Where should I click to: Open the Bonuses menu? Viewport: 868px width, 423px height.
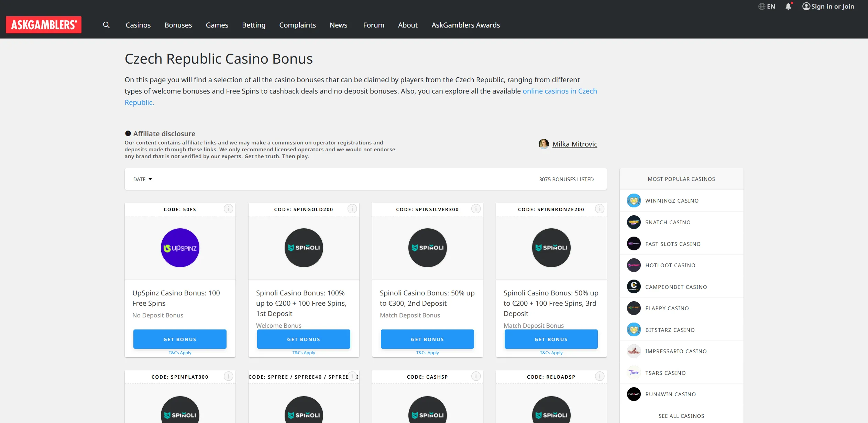pyautogui.click(x=178, y=25)
